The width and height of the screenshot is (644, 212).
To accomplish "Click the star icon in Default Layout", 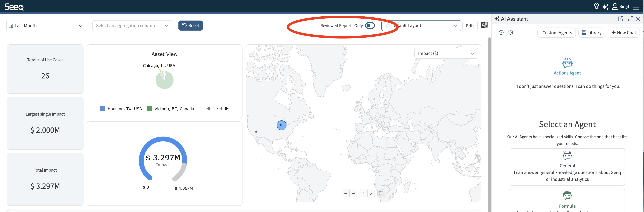I will [387, 25].
